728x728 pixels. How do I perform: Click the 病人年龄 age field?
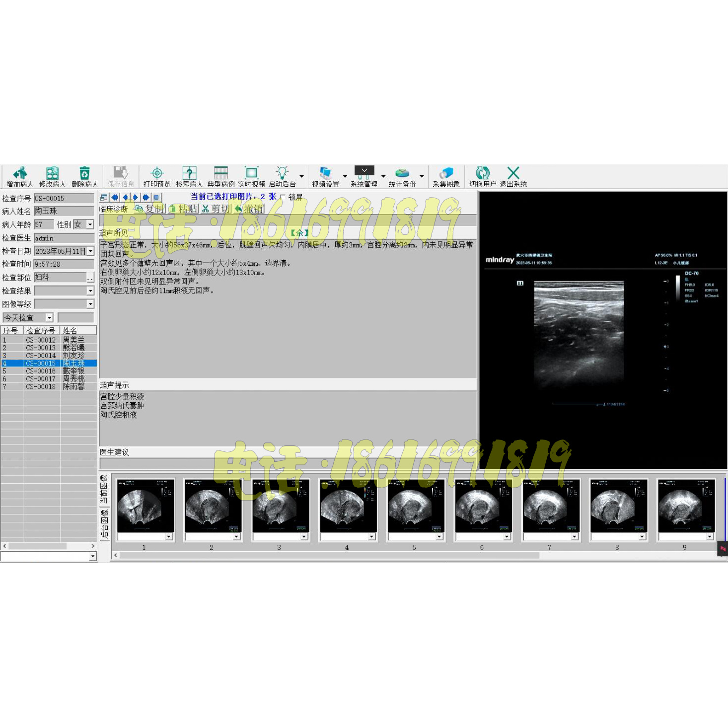(x=44, y=224)
